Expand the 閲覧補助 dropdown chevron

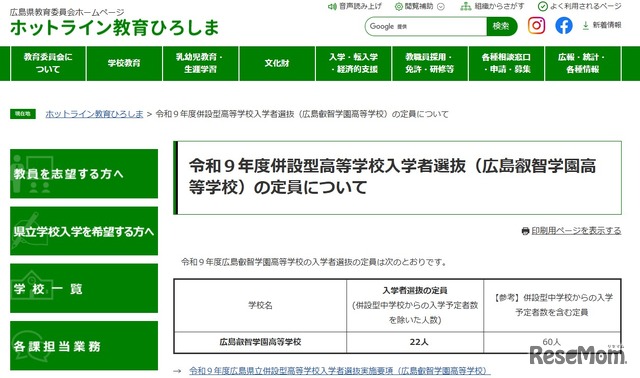[x=440, y=7]
